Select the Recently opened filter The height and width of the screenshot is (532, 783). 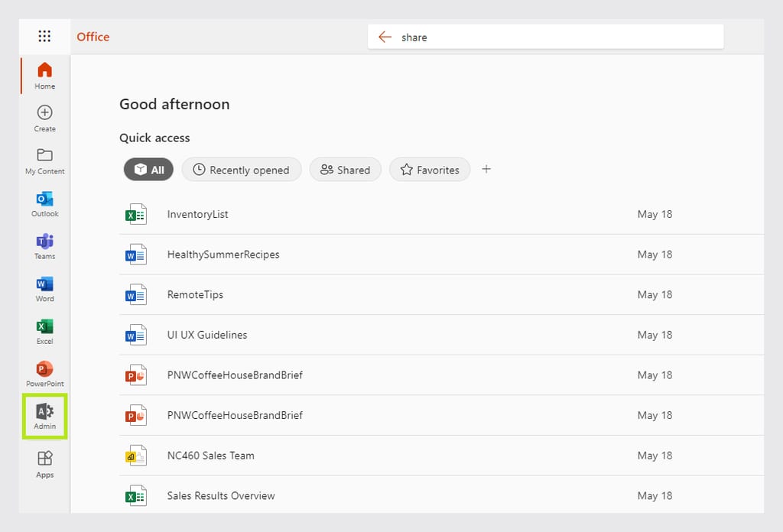click(242, 170)
